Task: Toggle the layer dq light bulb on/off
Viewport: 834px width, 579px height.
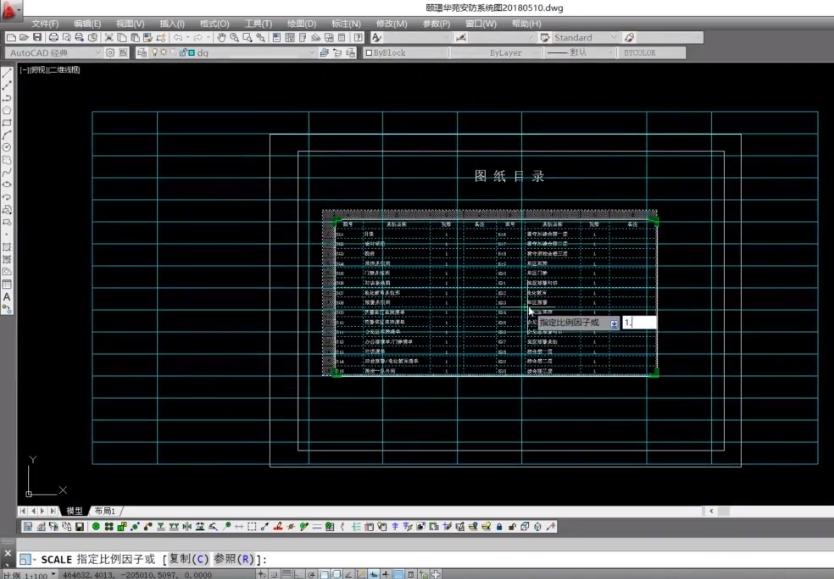Action: 155,53
